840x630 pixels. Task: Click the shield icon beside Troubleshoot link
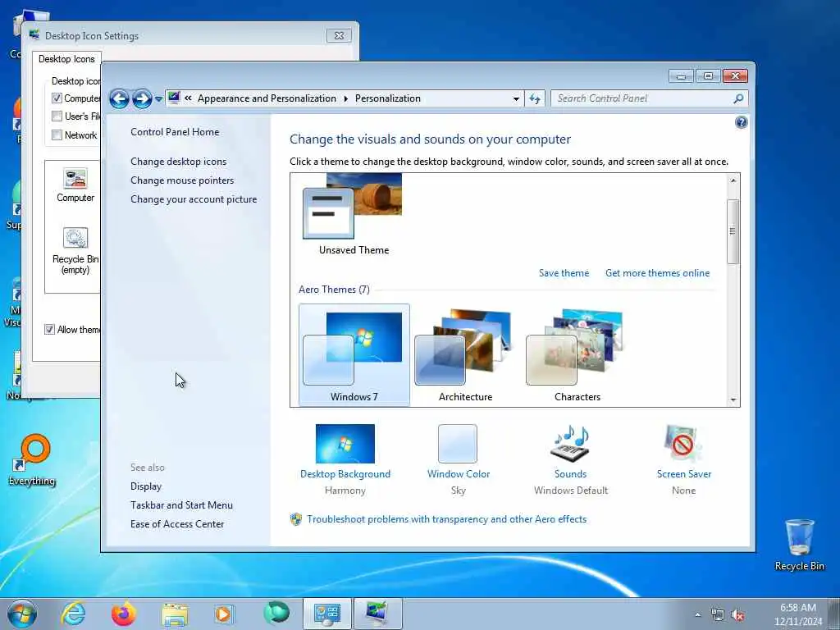point(295,519)
